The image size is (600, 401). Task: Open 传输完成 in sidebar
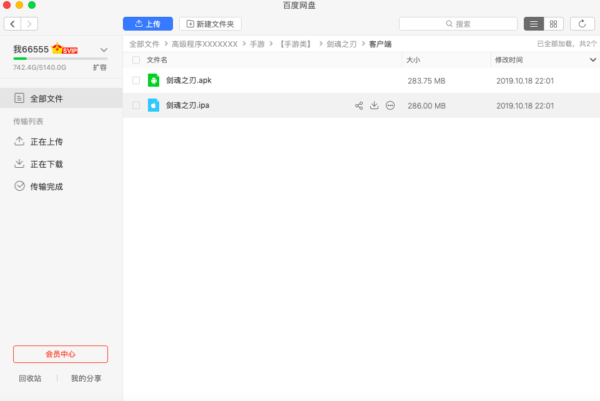[46, 186]
